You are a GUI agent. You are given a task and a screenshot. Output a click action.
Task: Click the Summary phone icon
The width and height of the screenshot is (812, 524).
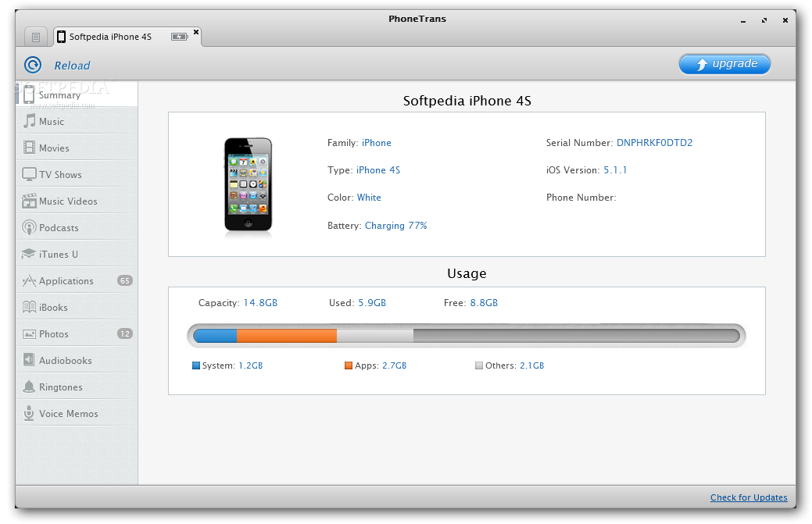click(x=29, y=94)
